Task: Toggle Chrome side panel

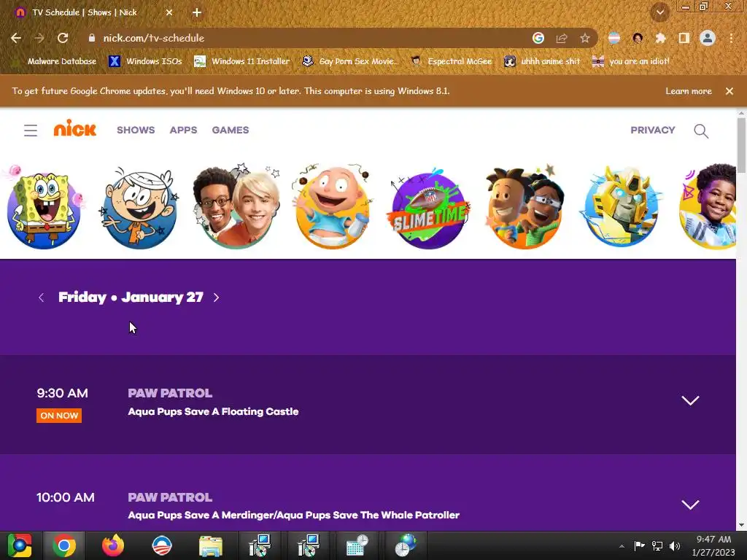Action: tap(684, 38)
